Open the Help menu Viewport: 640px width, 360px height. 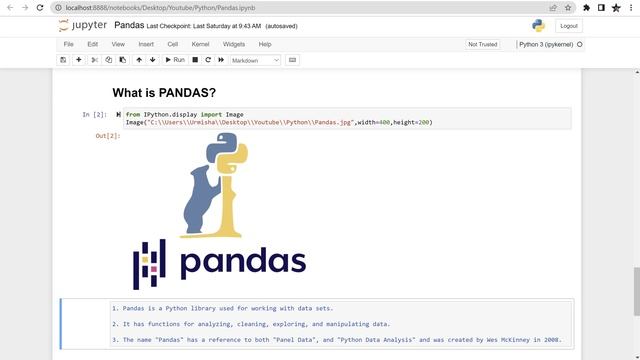click(265, 44)
